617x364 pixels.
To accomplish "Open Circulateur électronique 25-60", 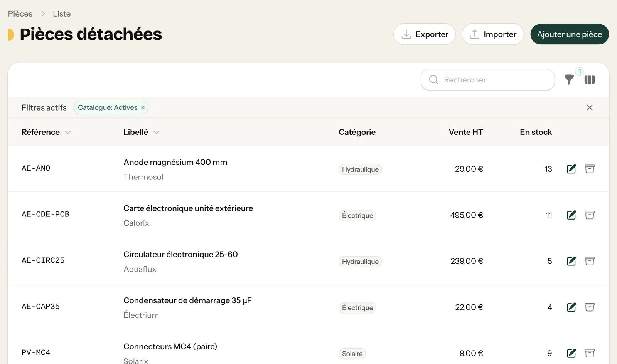I will pyautogui.click(x=180, y=254).
